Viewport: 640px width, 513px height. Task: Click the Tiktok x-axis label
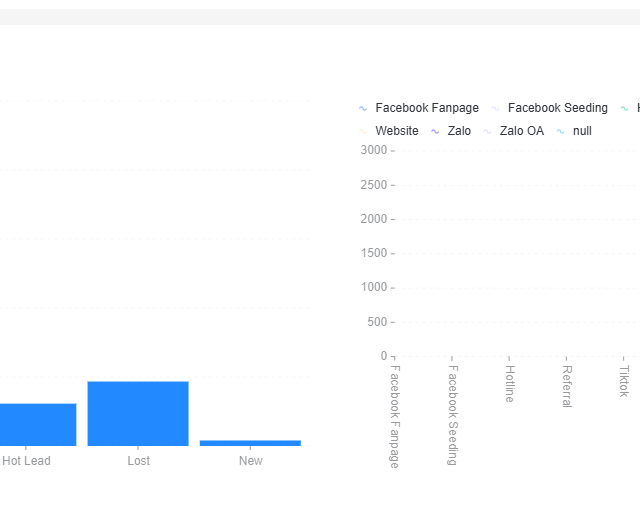[624, 381]
